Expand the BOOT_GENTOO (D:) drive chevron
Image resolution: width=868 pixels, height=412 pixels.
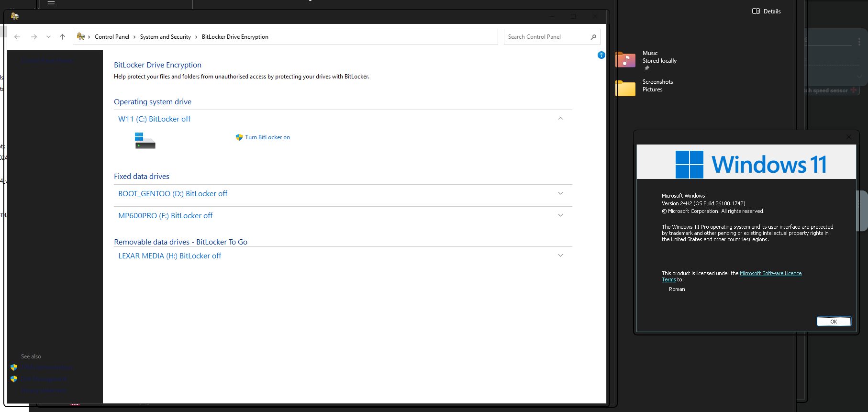click(x=560, y=193)
